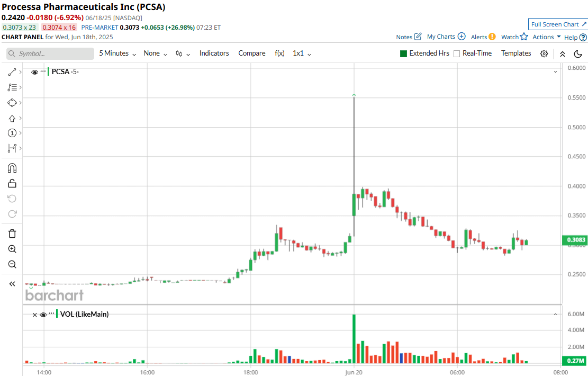
Task: Toggle Extended Hrs checkbox
Action: click(x=403, y=53)
